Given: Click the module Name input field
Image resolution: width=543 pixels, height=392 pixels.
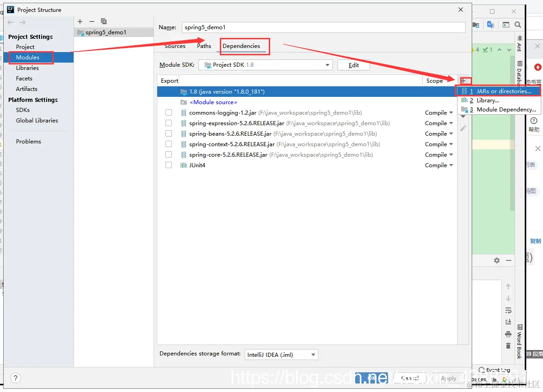Looking at the screenshot, I should [x=324, y=27].
